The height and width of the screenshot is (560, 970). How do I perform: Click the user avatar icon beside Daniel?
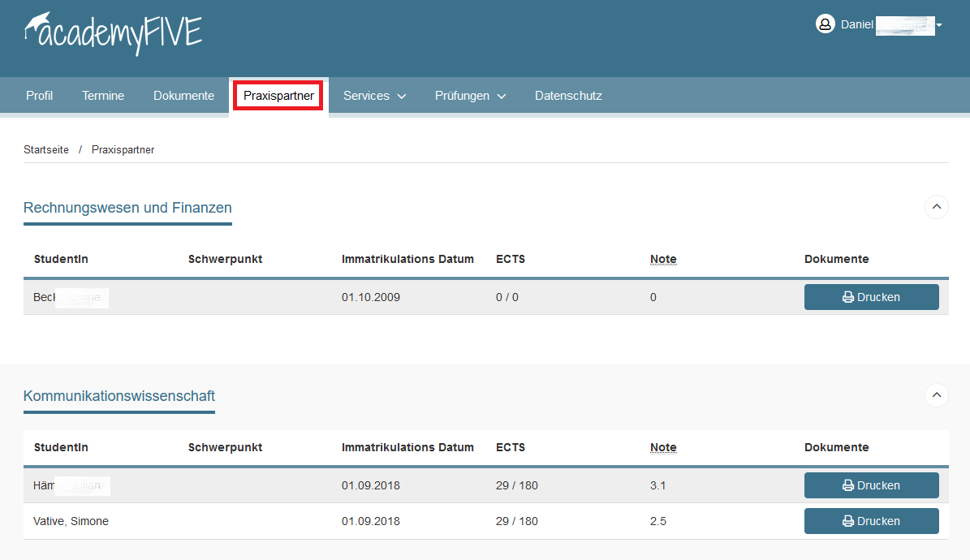(826, 24)
